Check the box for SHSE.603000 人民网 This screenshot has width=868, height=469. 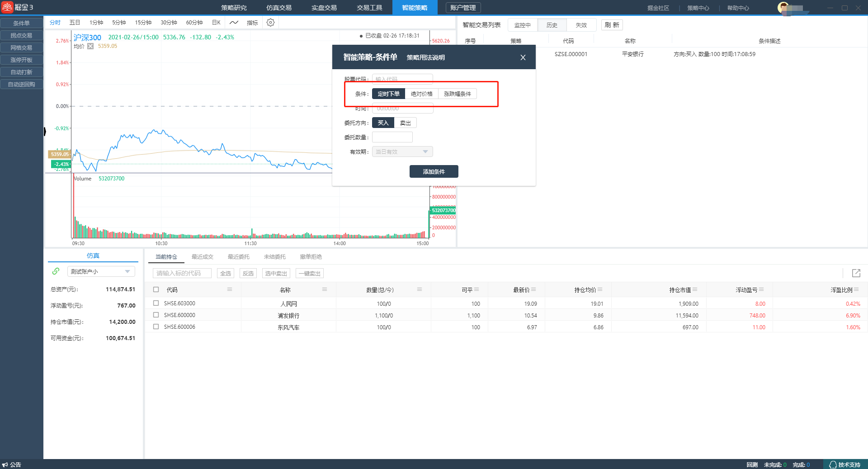(156, 303)
